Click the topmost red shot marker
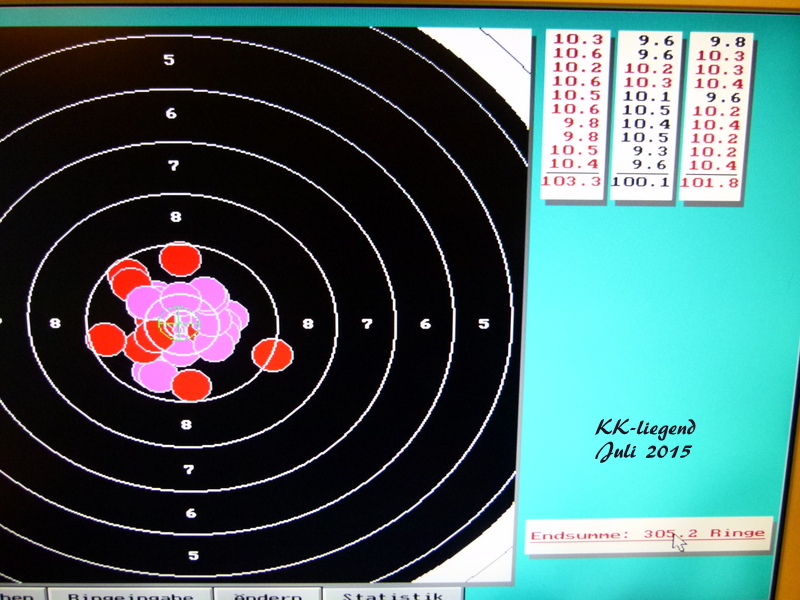The height and width of the screenshot is (600, 800). (x=180, y=259)
